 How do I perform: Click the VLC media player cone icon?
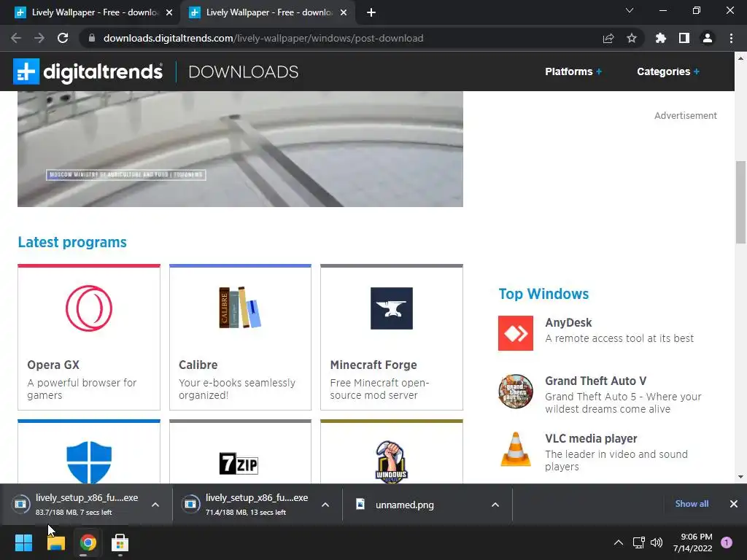pyautogui.click(x=516, y=449)
